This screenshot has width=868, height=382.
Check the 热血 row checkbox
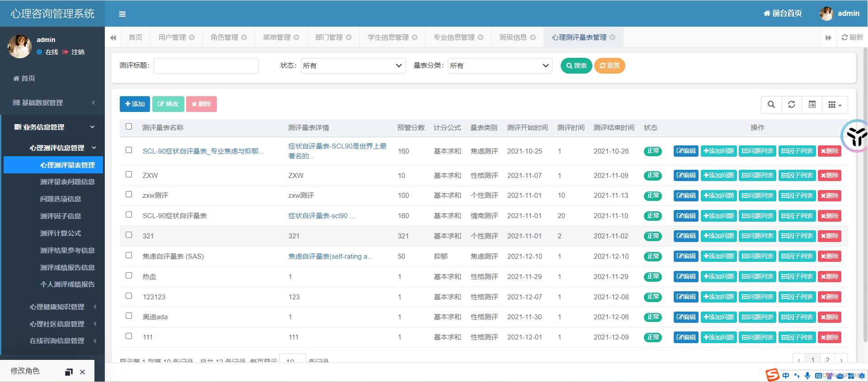click(129, 275)
